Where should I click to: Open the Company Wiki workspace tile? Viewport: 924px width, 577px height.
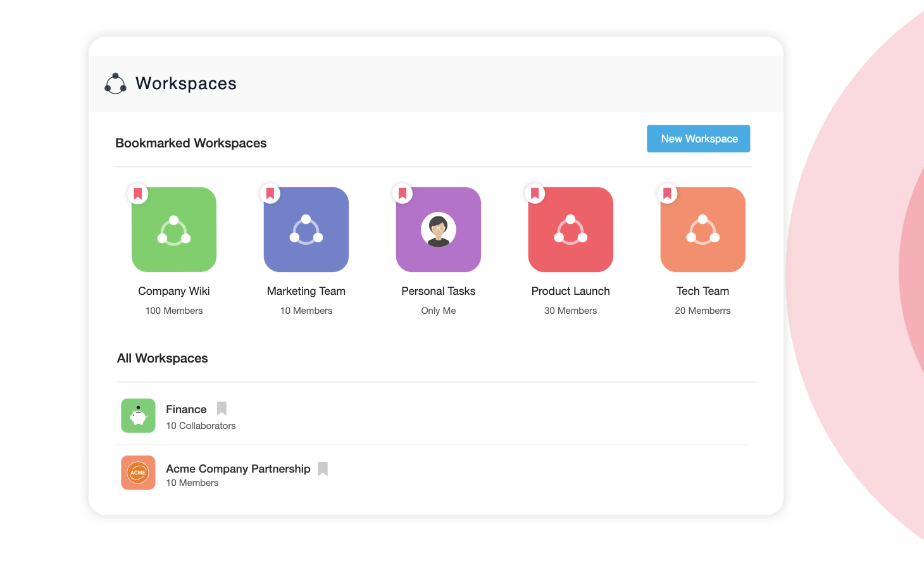(174, 230)
